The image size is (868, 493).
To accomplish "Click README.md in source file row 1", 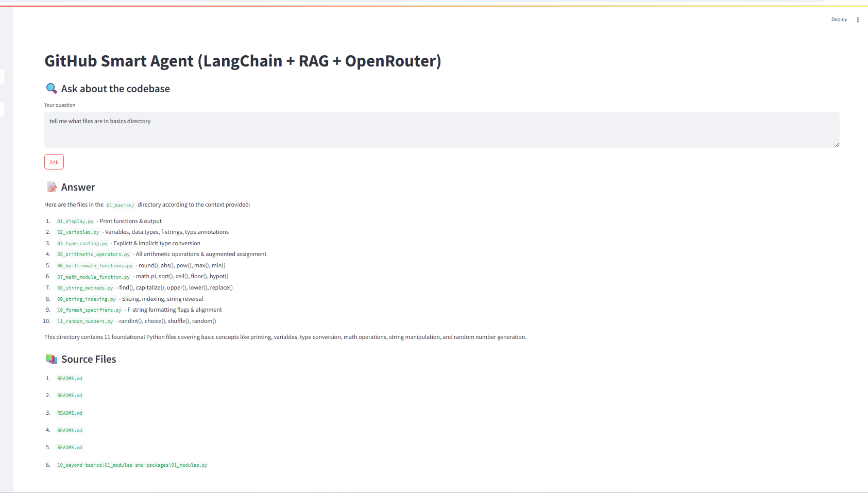I will [x=70, y=379].
